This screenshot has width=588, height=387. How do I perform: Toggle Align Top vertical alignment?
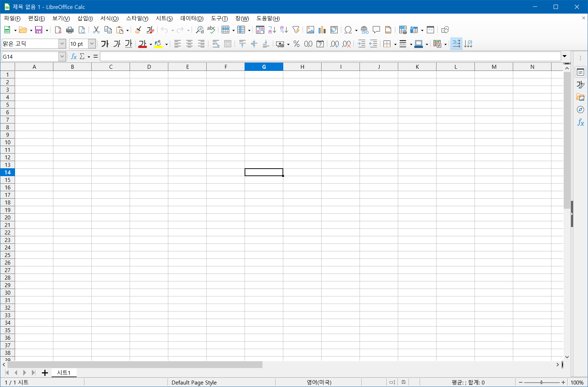pyautogui.click(x=242, y=44)
